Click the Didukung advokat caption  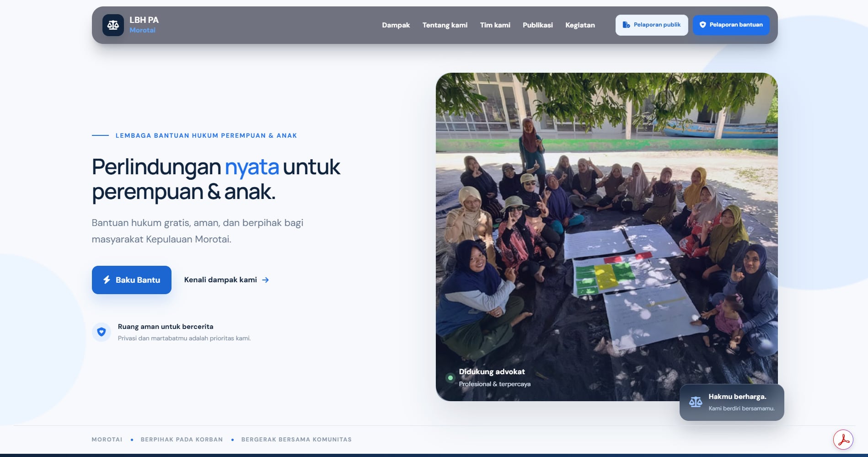tap(492, 372)
